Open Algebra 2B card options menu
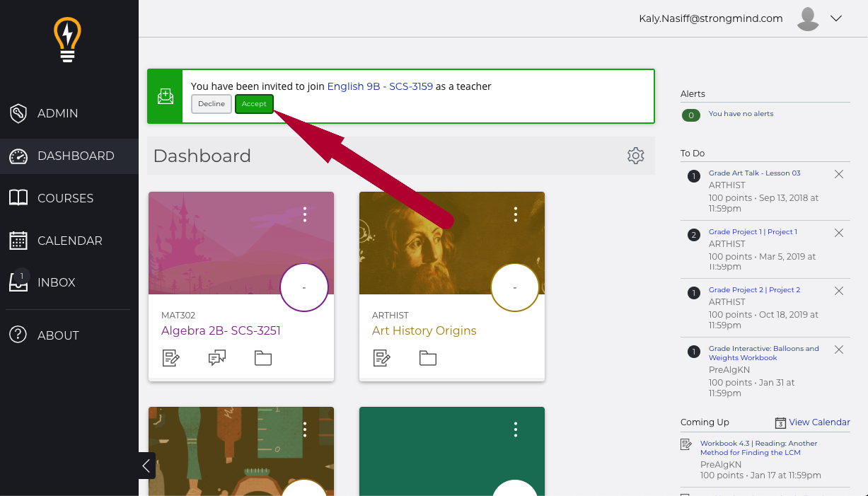Image resolution: width=868 pixels, height=496 pixels. [305, 214]
